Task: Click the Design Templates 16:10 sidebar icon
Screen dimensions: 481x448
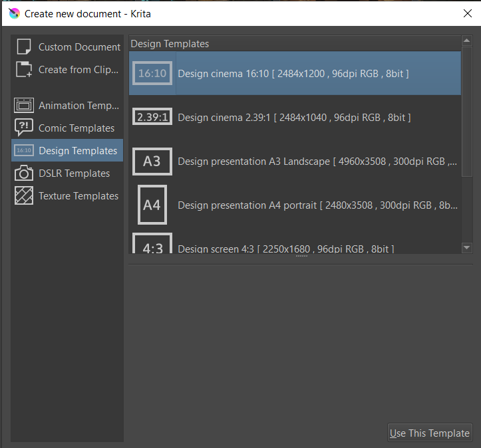Action: 24,150
